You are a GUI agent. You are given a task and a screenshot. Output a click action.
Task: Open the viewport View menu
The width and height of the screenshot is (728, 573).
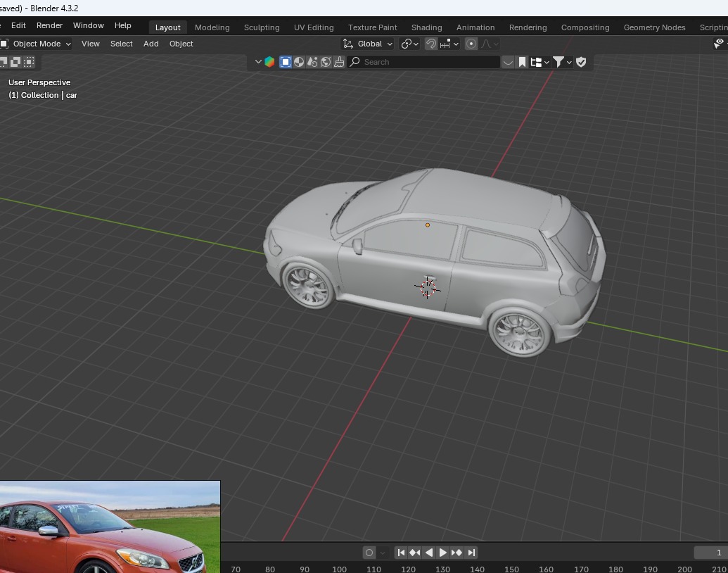click(91, 44)
